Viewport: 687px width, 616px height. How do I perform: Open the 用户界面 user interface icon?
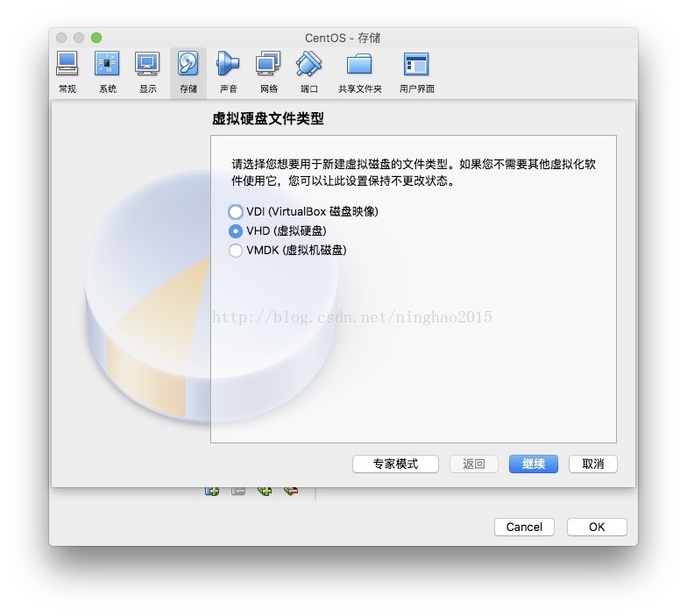[416, 72]
